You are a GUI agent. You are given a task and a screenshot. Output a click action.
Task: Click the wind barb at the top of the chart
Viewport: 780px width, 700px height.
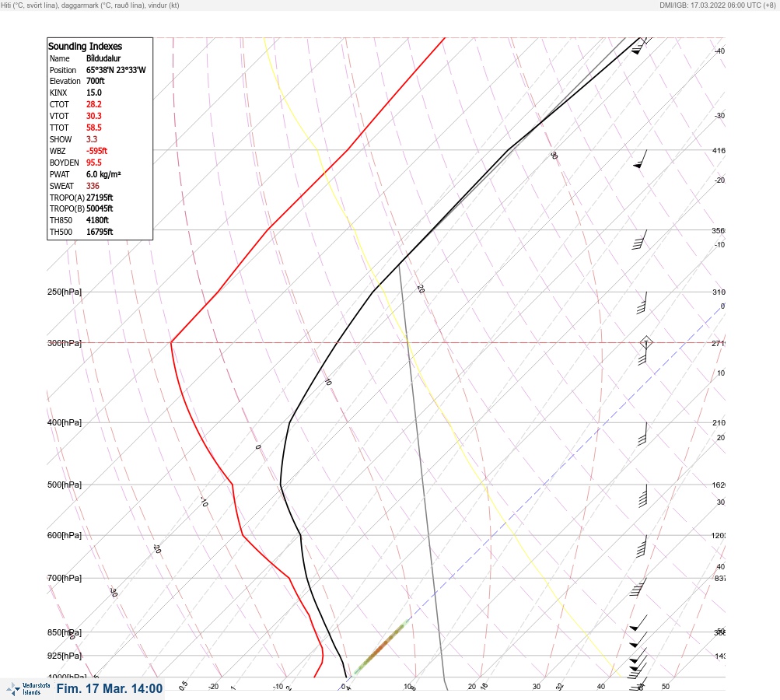coord(642,46)
